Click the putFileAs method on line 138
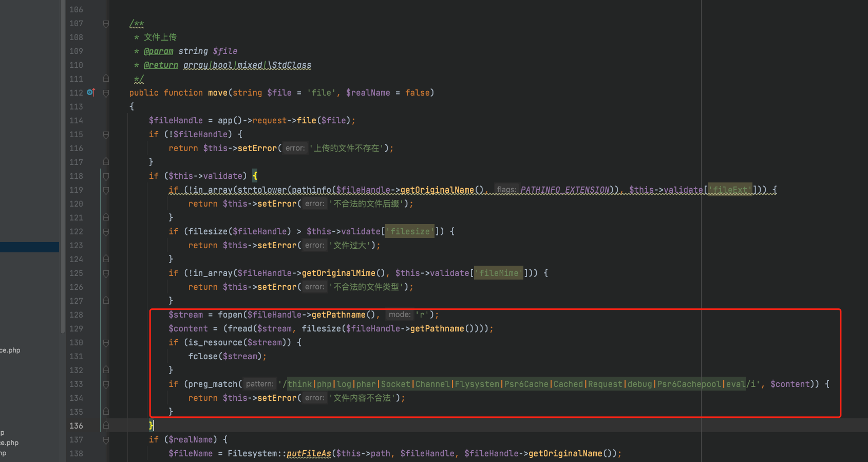Screen dimensions: 868x462 click(x=309, y=454)
